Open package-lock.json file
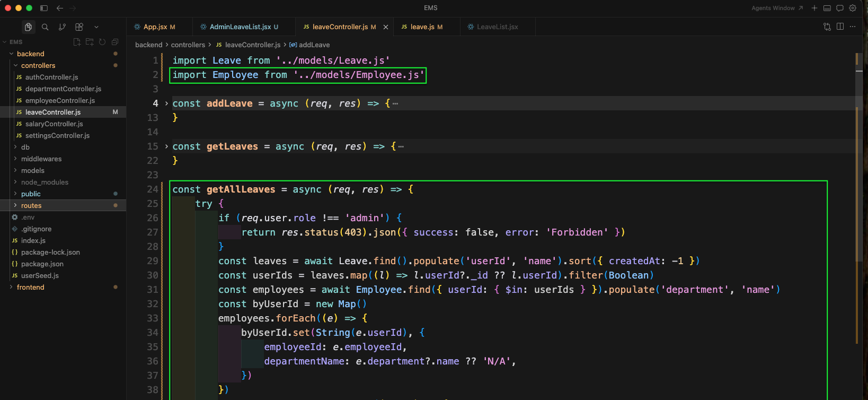This screenshot has width=868, height=400. (x=63, y=252)
